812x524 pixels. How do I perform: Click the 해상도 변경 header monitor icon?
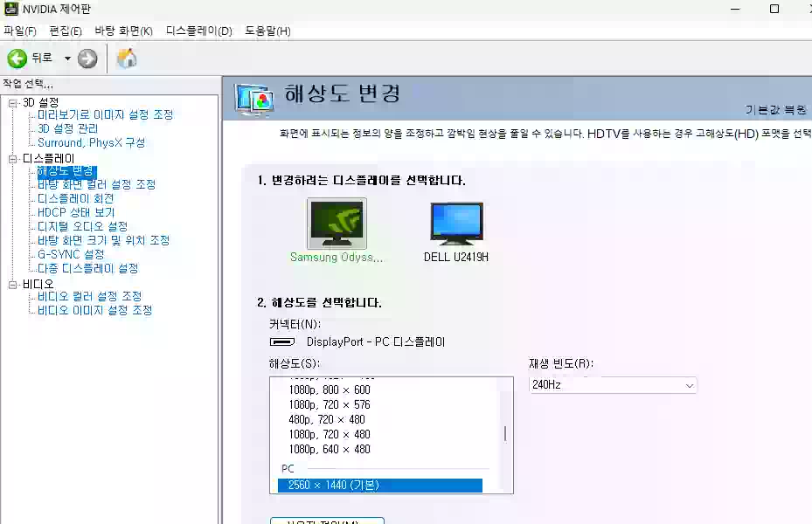point(253,99)
